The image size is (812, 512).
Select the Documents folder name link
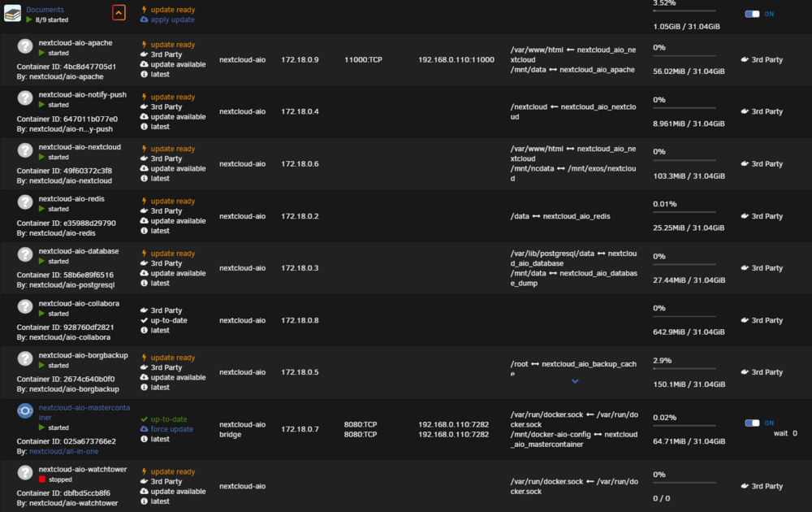pos(45,9)
